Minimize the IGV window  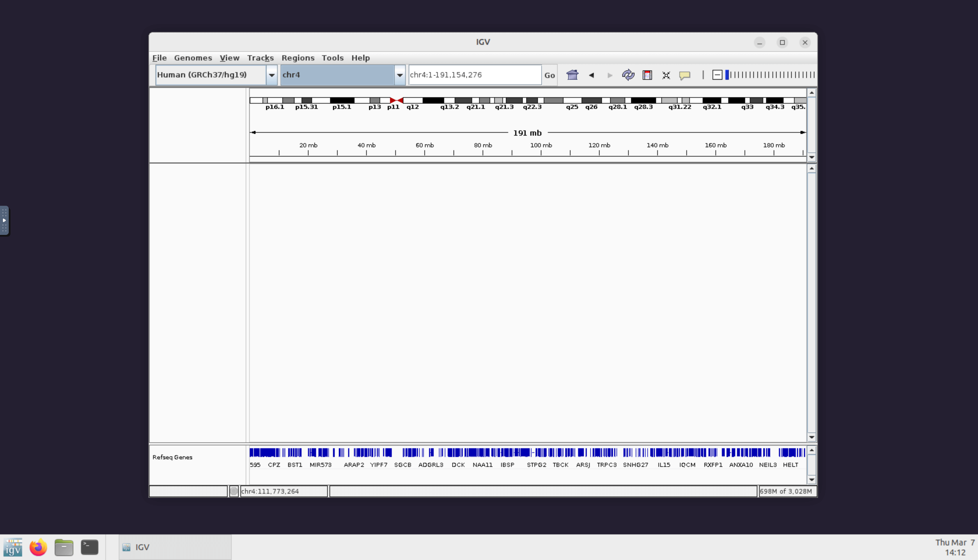(759, 42)
